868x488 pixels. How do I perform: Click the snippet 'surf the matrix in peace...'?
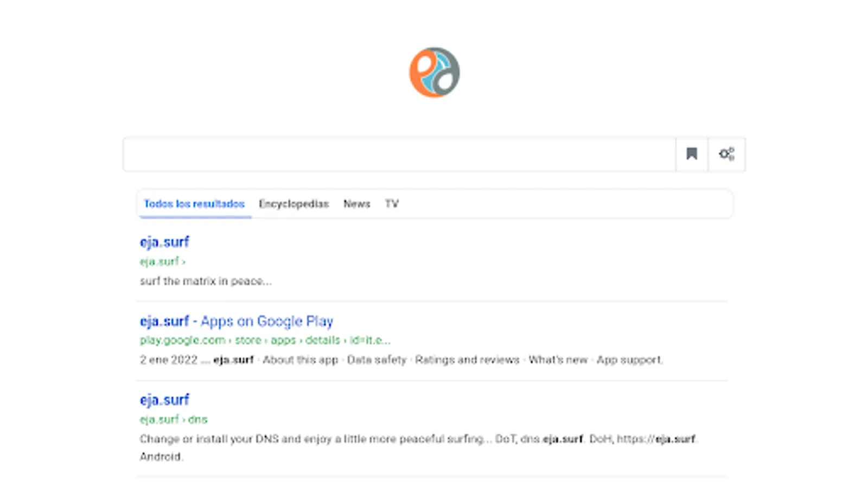click(206, 281)
